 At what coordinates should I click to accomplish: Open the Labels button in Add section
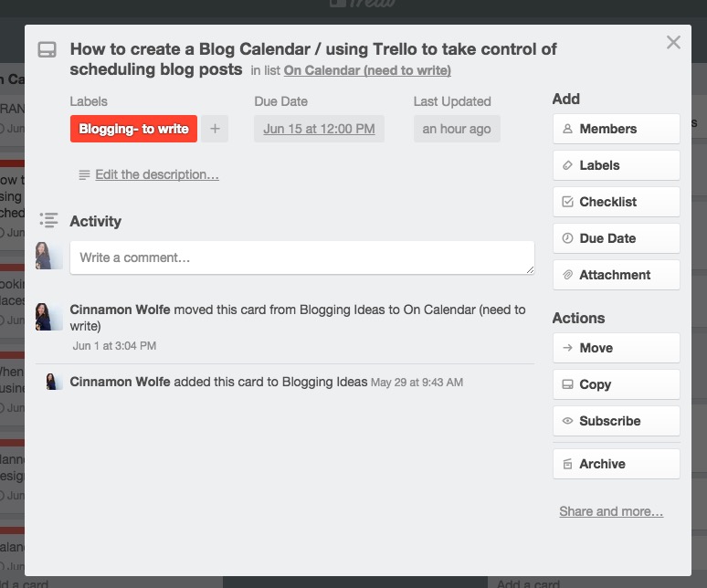(x=616, y=165)
